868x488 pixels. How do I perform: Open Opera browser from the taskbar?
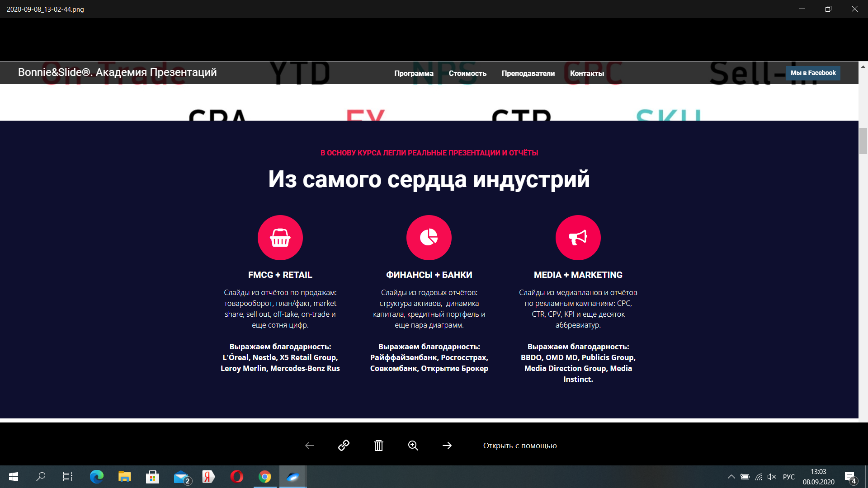click(236, 477)
